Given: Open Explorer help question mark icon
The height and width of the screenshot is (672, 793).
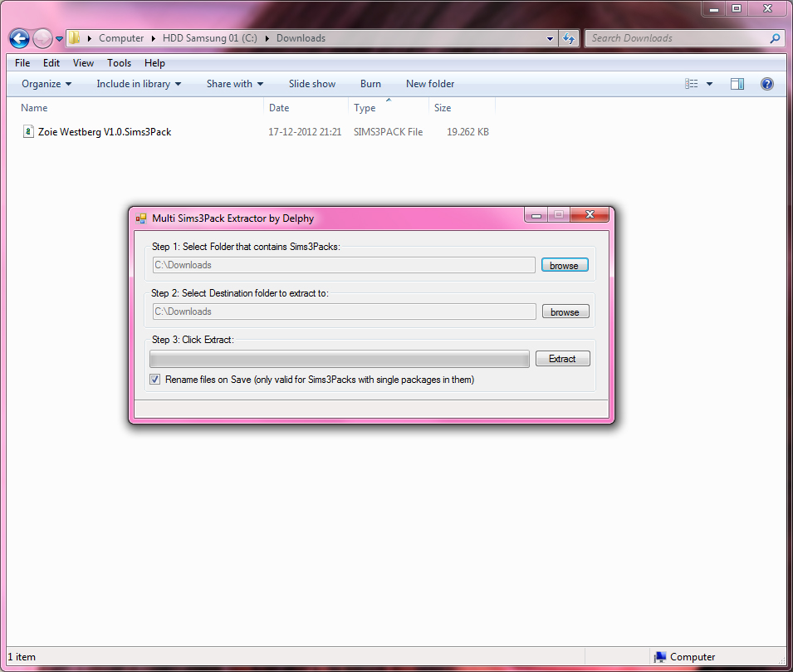Looking at the screenshot, I should (x=766, y=84).
